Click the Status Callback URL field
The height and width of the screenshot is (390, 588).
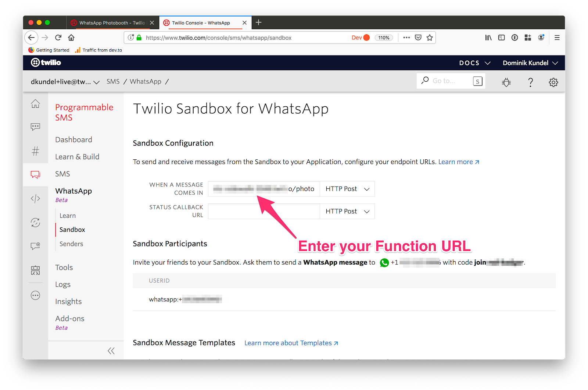click(264, 211)
